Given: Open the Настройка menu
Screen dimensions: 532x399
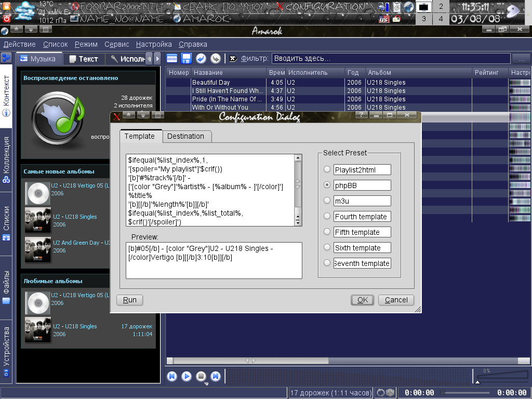Looking at the screenshot, I should (x=154, y=45).
